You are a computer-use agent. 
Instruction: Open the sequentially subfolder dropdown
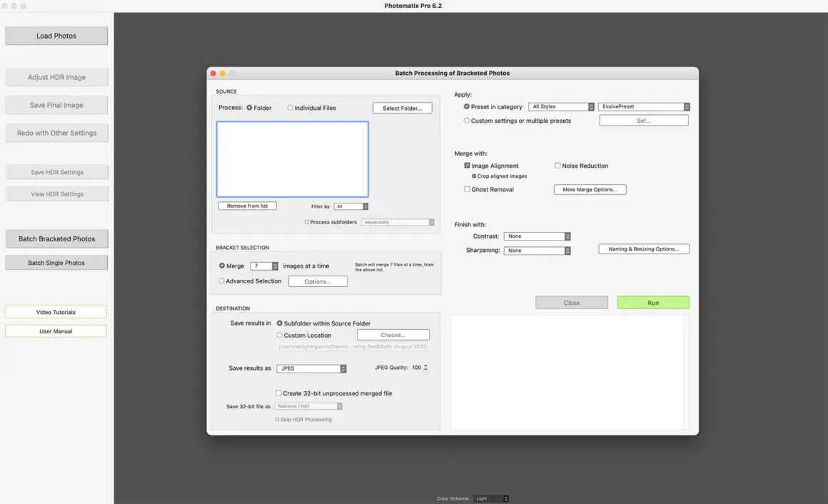click(x=398, y=223)
